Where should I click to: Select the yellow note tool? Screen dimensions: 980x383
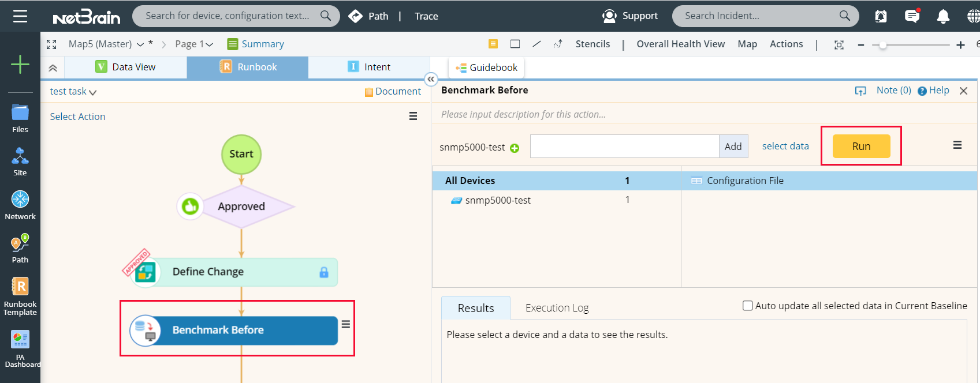[493, 44]
